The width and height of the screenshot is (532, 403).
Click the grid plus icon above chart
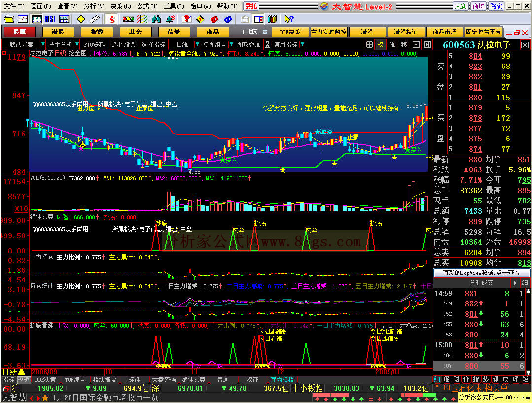pyautogui.click(x=369, y=45)
